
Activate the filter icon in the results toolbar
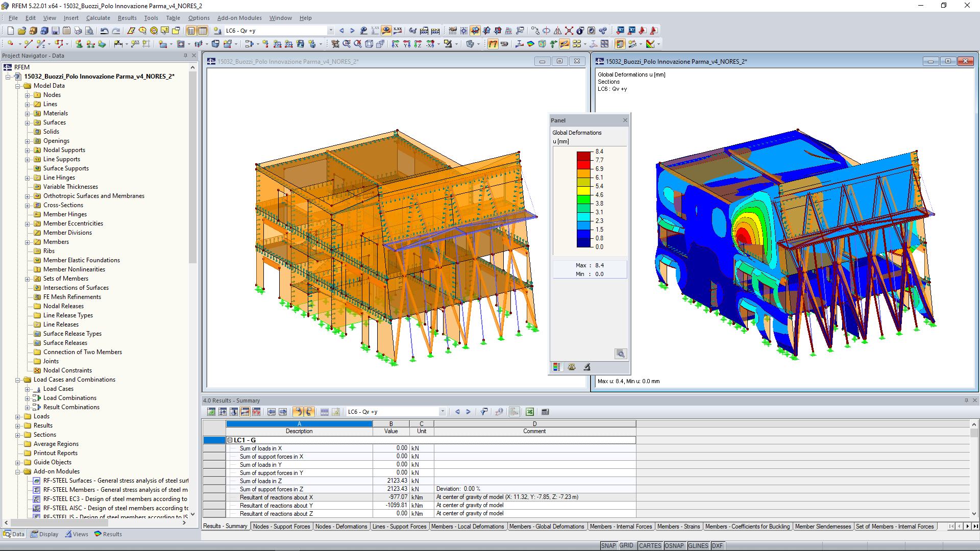click(x=484, y=412)
